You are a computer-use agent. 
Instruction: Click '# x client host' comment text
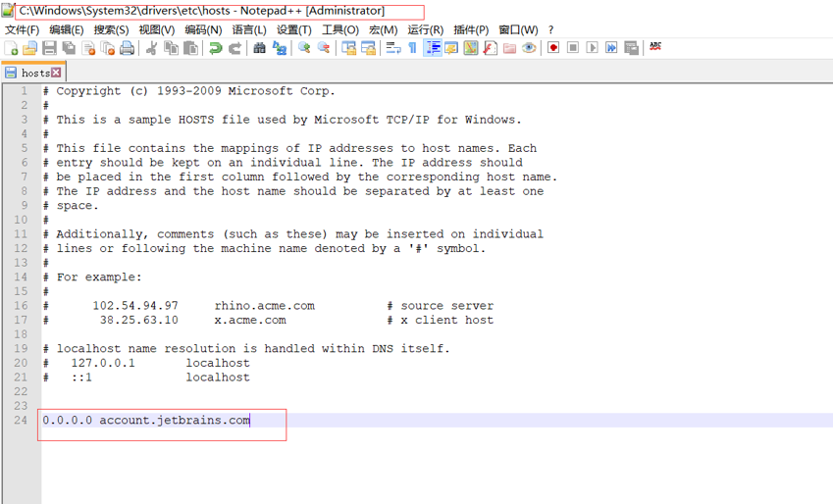pyautogui.click(x=441, y=320)
